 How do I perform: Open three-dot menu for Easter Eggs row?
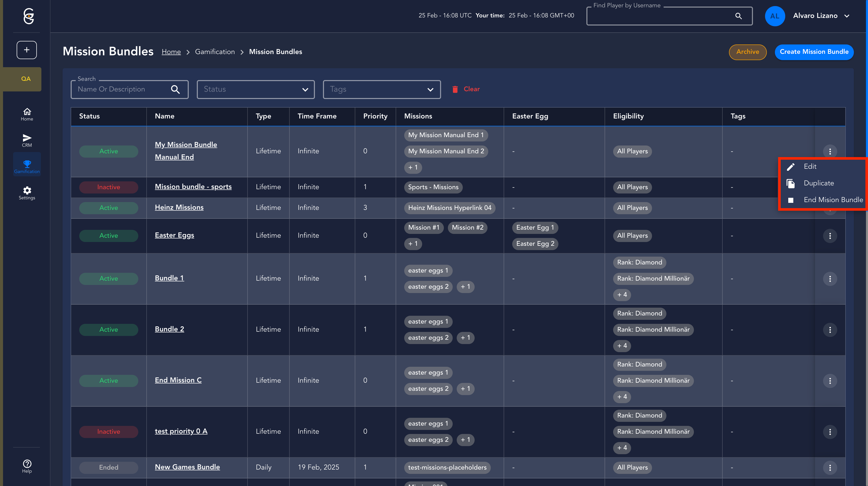click(x=830, y=236)
